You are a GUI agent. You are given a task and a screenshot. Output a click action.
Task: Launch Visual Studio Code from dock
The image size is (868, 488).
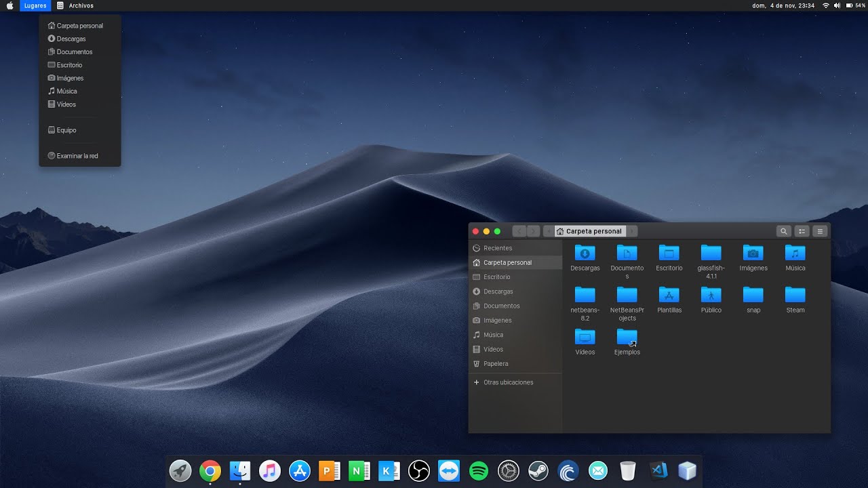tap(658, 470)
